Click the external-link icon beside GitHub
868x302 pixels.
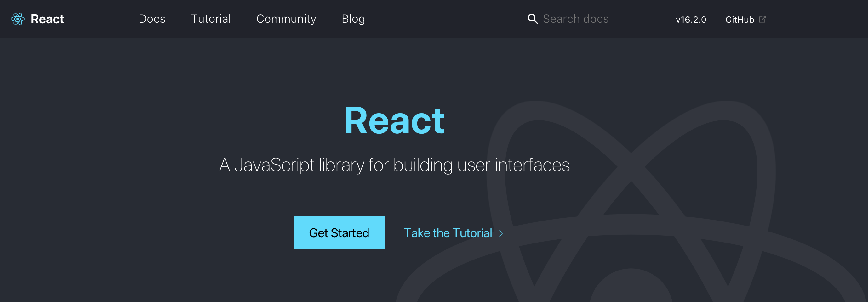[763, 19]
